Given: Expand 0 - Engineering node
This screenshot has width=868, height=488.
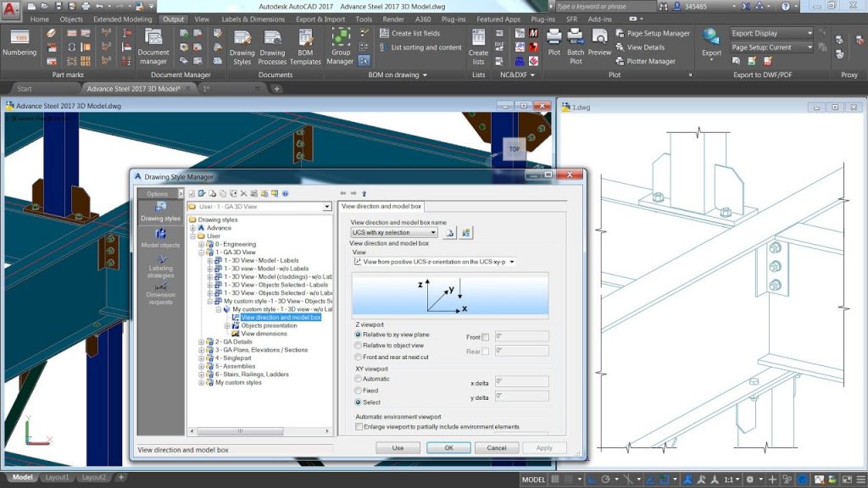Looking at the screenshot, I should pyautogui.click(x=202, y=244).
